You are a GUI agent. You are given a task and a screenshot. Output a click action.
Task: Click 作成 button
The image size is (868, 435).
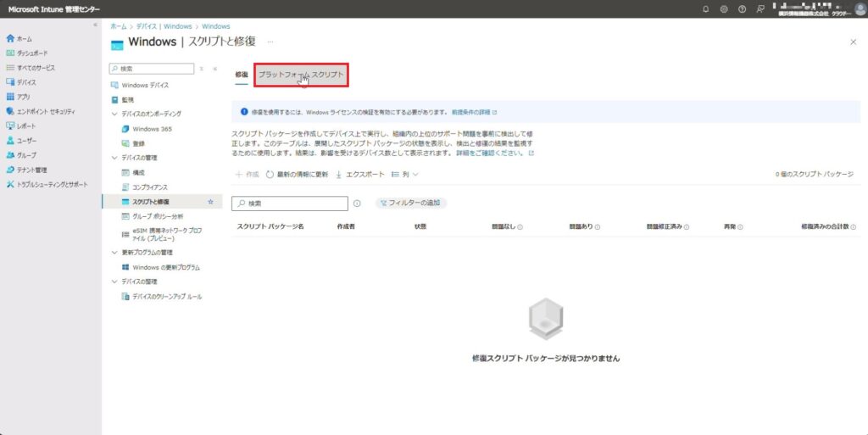click(247, 175)
